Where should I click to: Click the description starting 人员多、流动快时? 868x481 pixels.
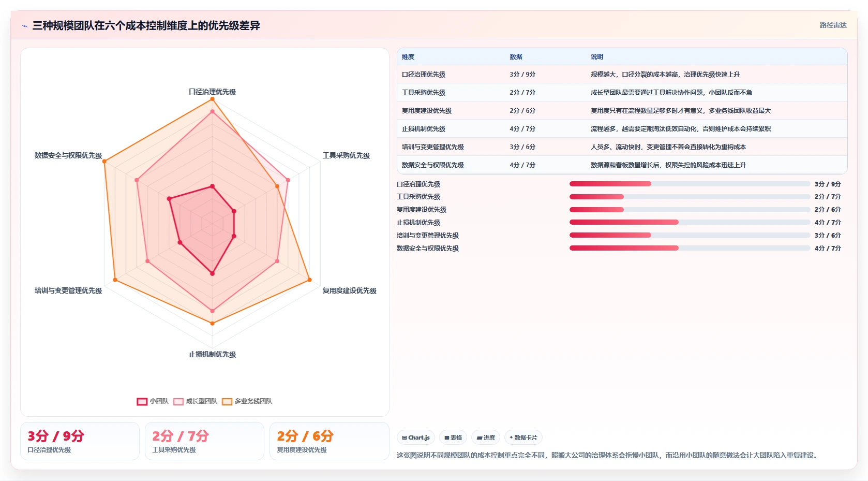pos(668,147)
